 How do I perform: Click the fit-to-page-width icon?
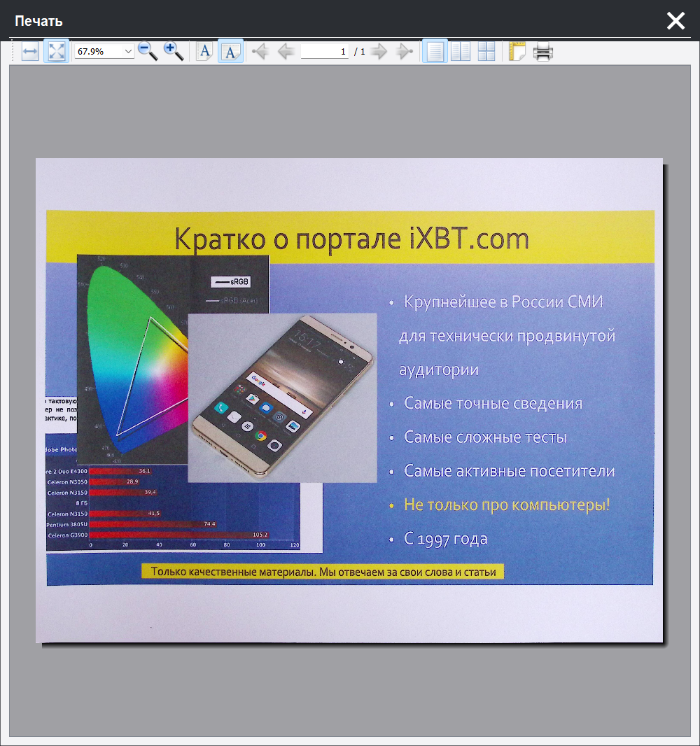point(30,51)
